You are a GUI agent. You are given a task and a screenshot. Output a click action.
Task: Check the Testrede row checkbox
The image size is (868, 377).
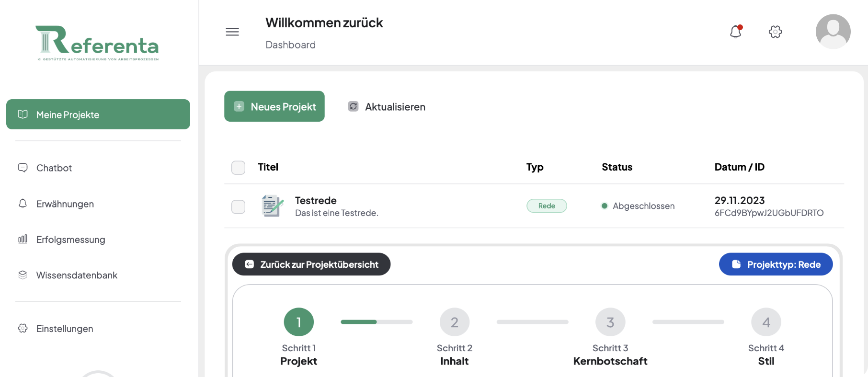(x=238, y=206)
